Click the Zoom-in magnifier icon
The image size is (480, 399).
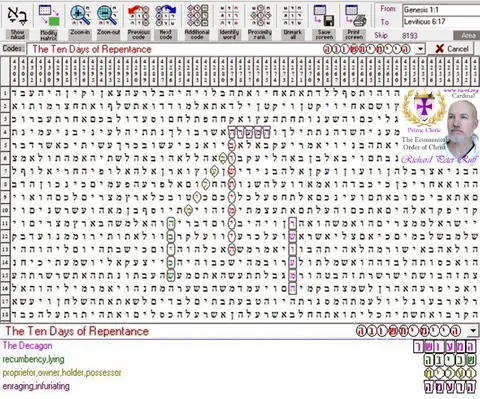pyautogui.click(x=80, y=15)
